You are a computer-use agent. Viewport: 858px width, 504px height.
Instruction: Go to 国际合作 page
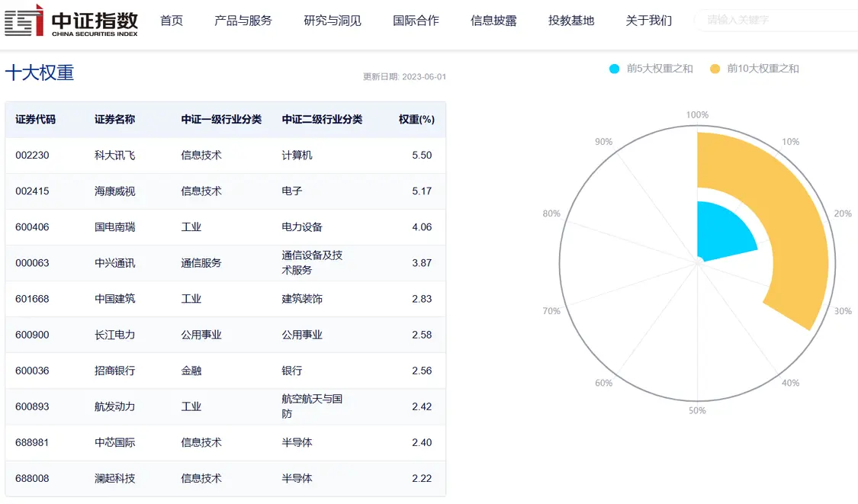pos(416,21)
